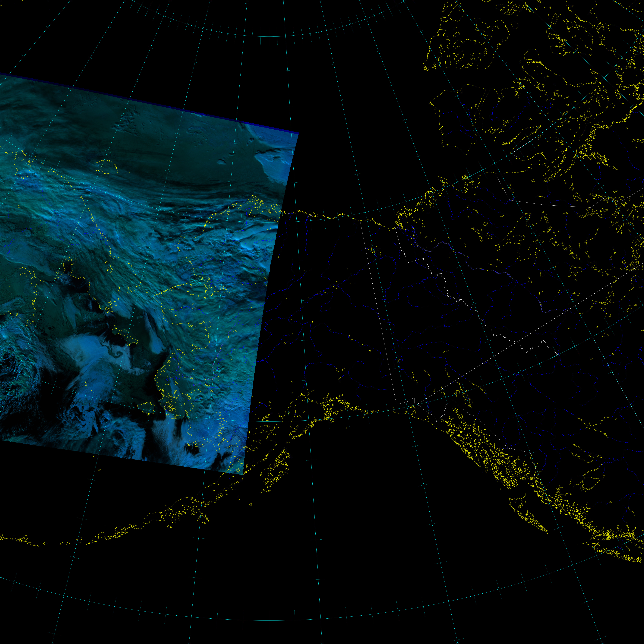Click the 160E longitude label at top
The width and height of the screenshot is (644, 644).
pyautogui.click(x=70, y=1)
